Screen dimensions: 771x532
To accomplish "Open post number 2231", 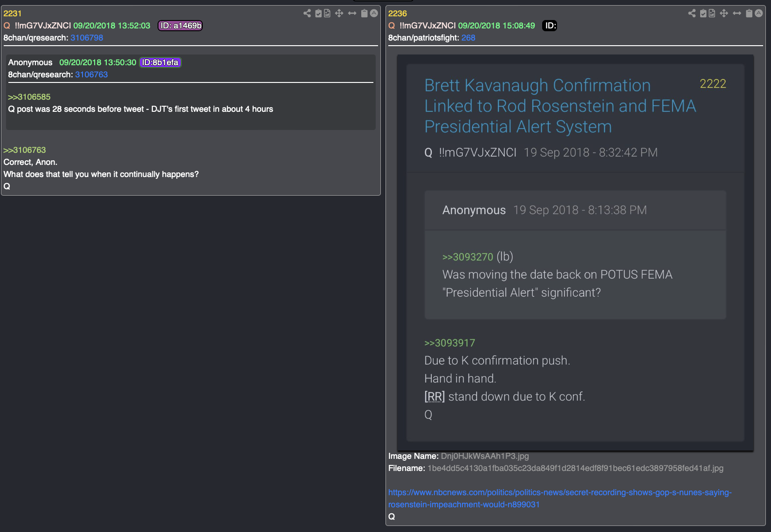I will pyautogui.click(x=13, y=14).
